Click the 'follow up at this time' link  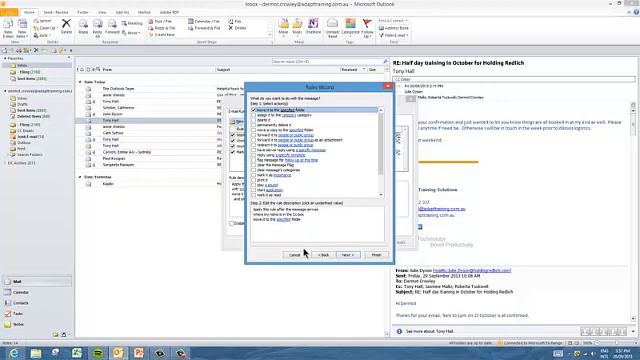[x=301, y=160]
